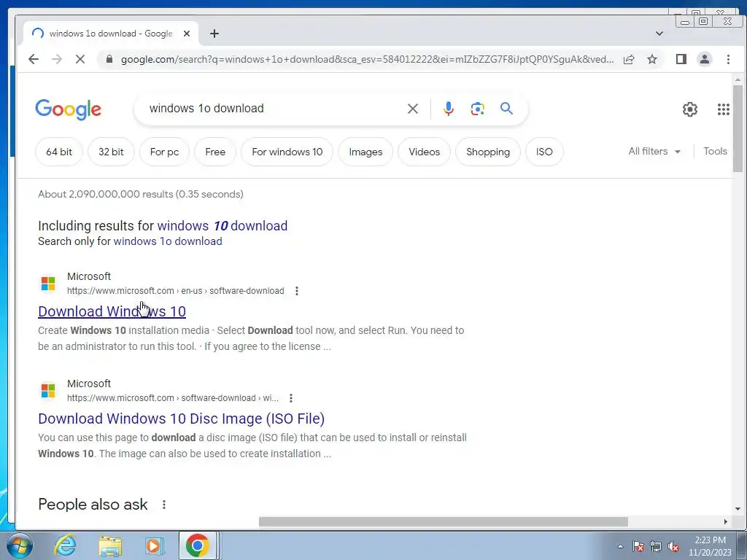
Task: Search only for windows 1o download
Action: pos(168,241)
